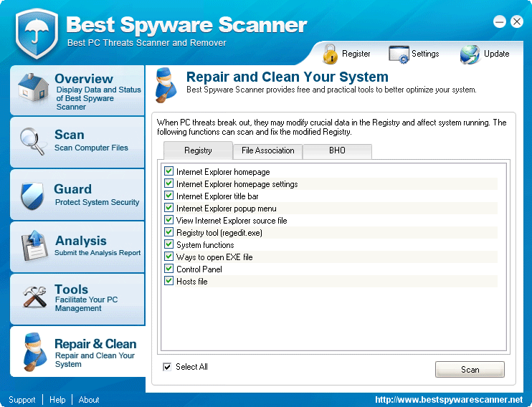Toggle Internet Explorer homepage settings checkbox
Image resolution: width=532 pixels, height=407 pixels.
(x=168, y=183)
